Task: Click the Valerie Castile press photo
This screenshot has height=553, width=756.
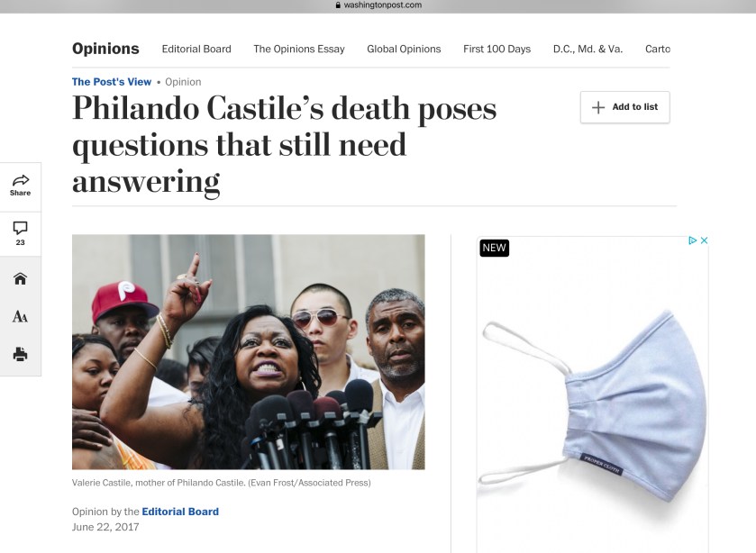Action: 249,352
